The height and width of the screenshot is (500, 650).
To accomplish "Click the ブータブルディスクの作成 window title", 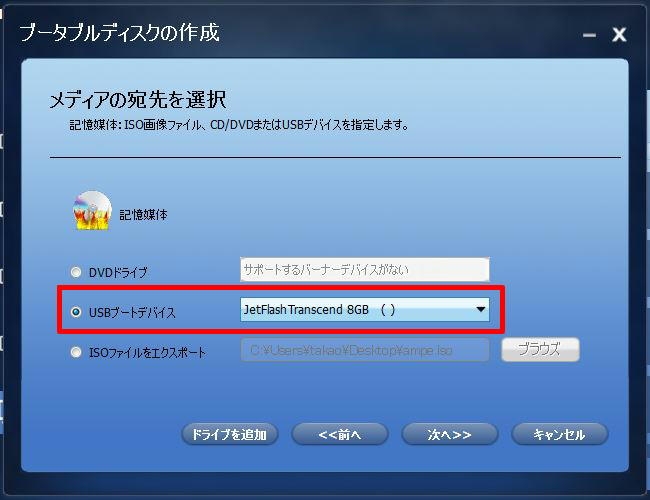I will [x=119, y=33].
